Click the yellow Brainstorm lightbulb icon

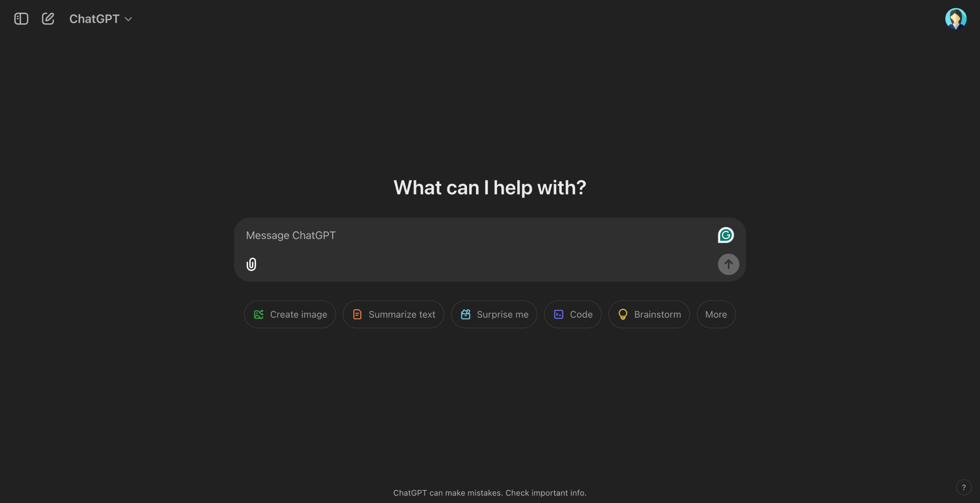coord(623,314)
